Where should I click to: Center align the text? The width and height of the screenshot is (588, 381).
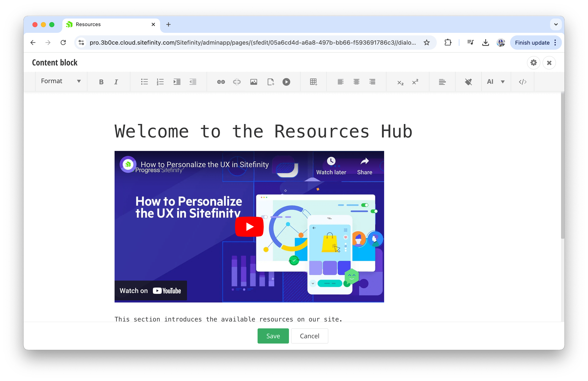coord(356,82)
